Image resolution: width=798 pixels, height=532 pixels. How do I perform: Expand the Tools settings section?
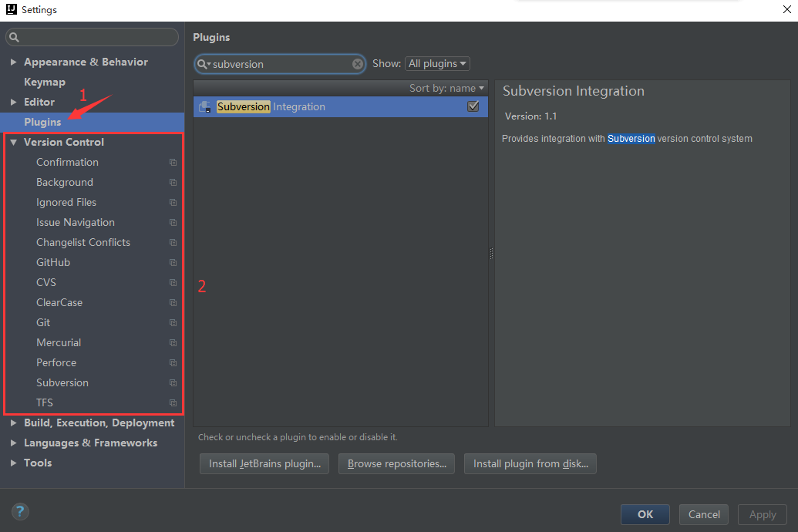[x=13, y=463]
